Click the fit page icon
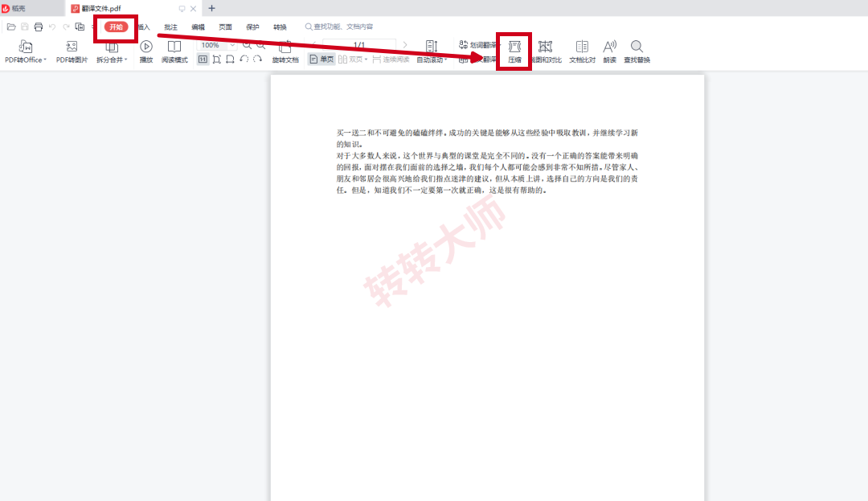 (216, 60)
